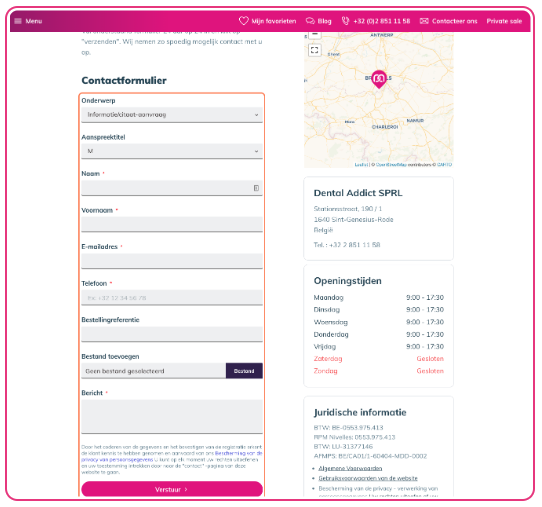The width and height of the screenshot is (542, 507).
Task: Open the Algemene Voorwaarden link
Action: 350,468
